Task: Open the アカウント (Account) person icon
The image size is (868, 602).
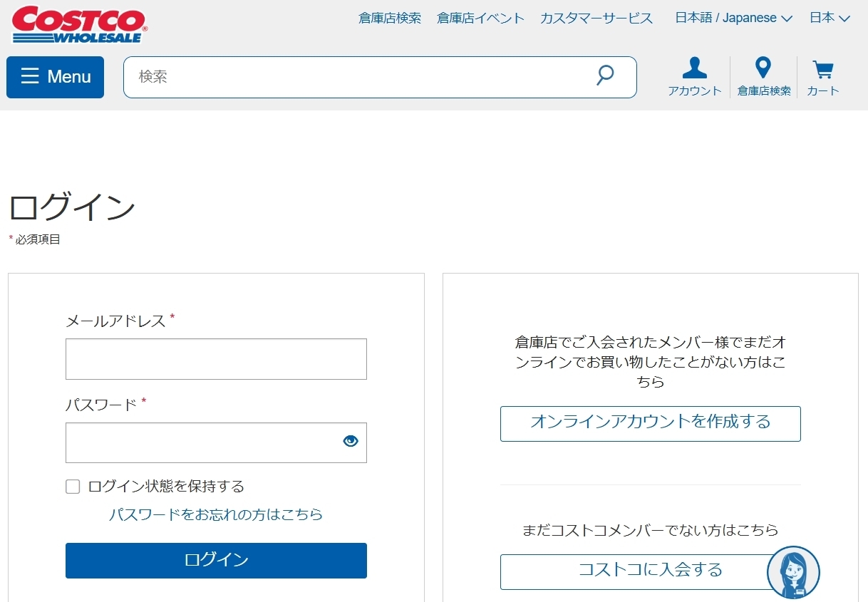Action: pos(694,69)
